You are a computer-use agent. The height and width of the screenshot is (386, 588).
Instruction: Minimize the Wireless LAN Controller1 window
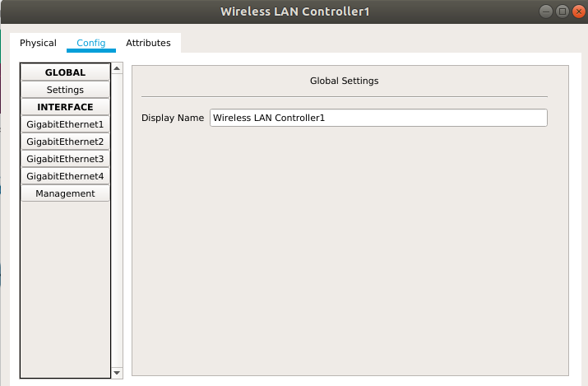(545, 12)
